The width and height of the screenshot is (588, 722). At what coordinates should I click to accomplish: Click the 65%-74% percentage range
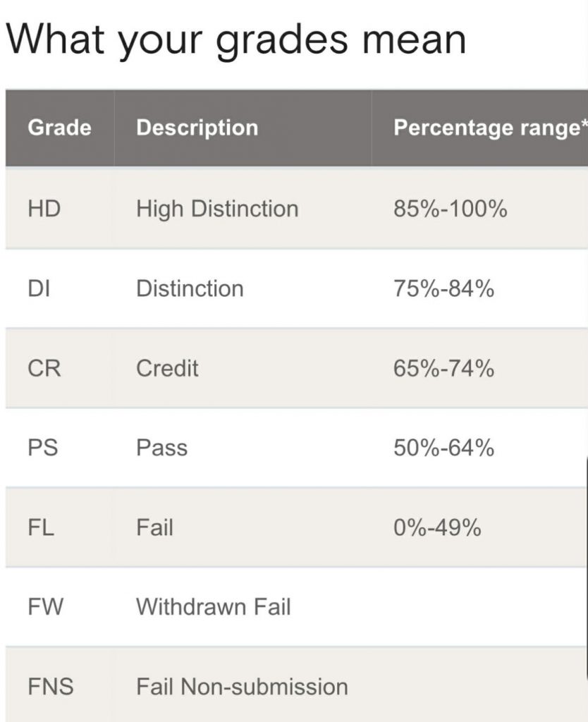[x=443, y=368]
